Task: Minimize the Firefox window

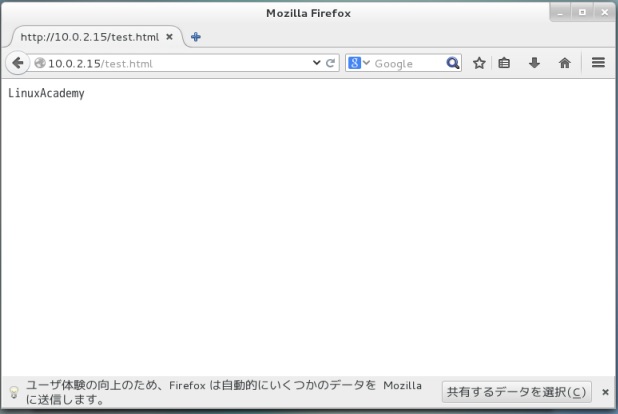Action: click(560, 13)
